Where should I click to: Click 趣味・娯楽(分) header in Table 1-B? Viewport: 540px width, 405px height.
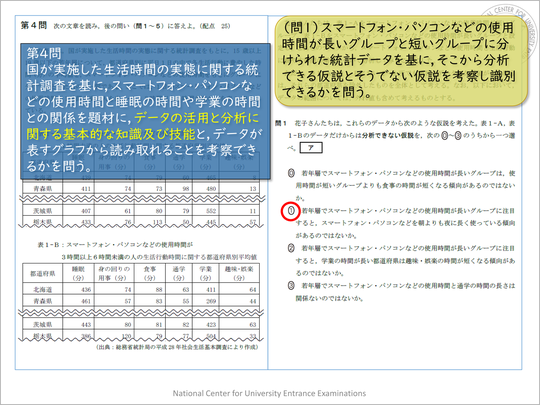coord(239,273)
